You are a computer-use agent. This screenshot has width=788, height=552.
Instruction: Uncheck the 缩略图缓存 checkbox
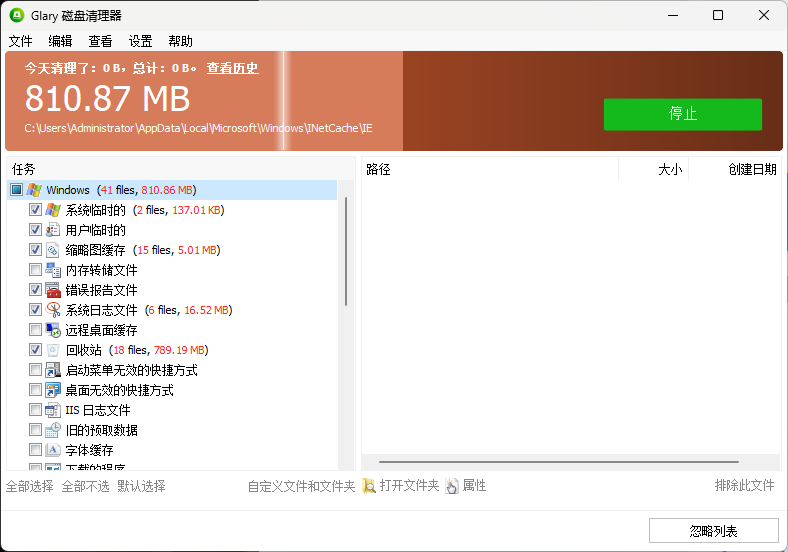point(35,250)
